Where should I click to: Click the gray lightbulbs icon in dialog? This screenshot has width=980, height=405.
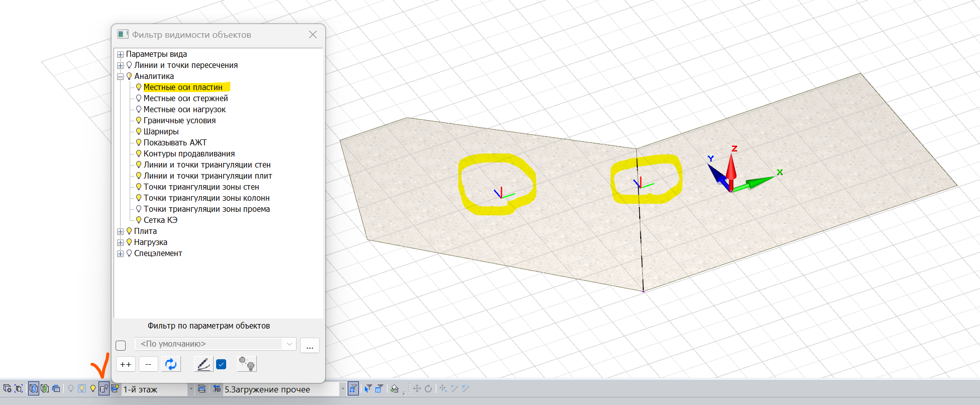(x=247, y=364)
